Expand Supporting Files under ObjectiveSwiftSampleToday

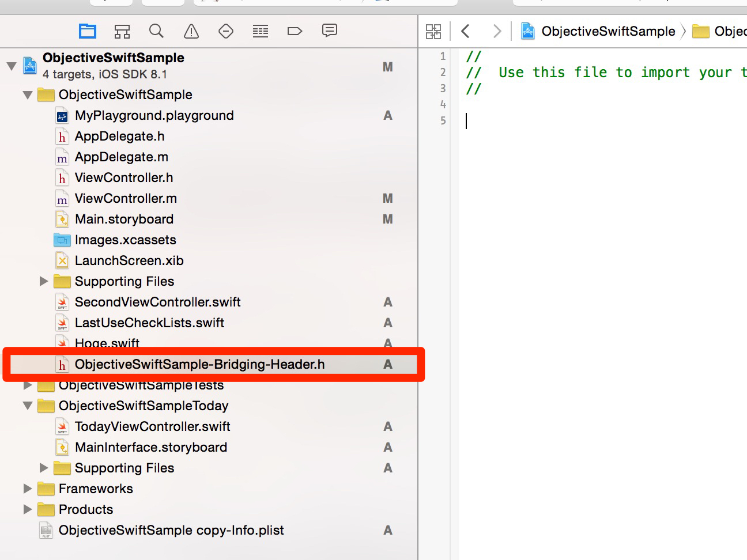pyautogui.click(x=44, y=468)
